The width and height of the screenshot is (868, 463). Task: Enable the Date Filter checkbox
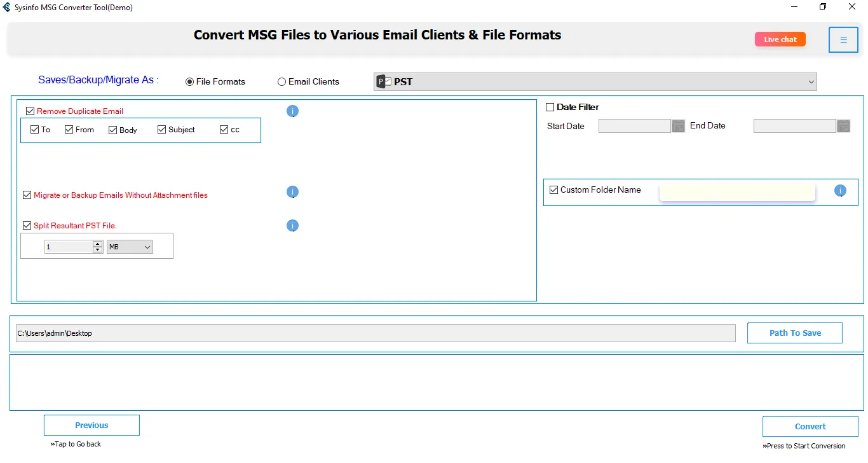click(x=550, y=107)
